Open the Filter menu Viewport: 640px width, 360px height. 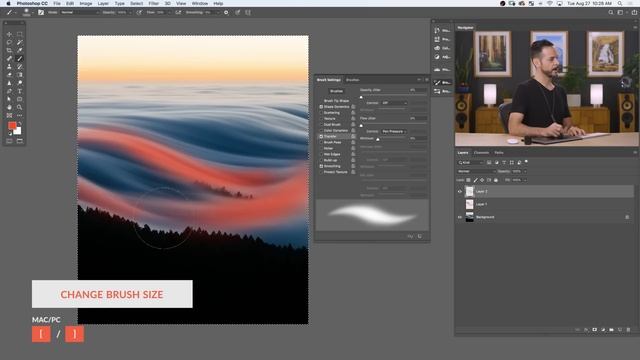[x=153, y=3]
